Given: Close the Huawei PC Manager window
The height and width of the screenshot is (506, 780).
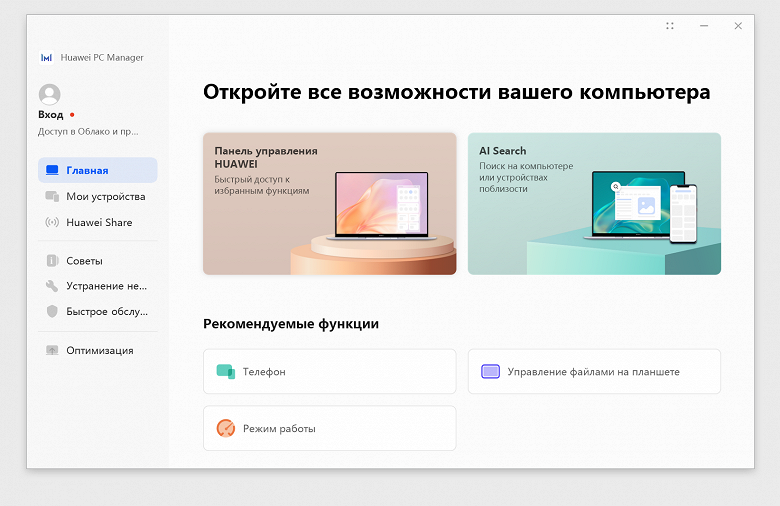Looking at the screenshot, I should (x=738, y=26).
